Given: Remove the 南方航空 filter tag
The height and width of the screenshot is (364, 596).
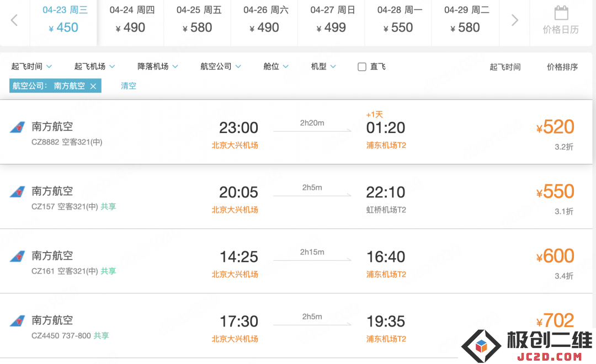Looking at the screenshot, I should [x=93, y=86].
